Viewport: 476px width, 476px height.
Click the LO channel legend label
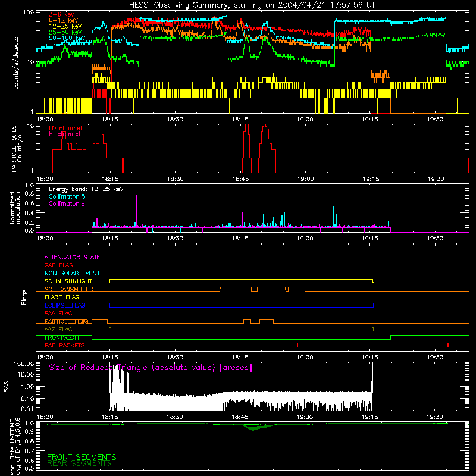click(65, 128)
